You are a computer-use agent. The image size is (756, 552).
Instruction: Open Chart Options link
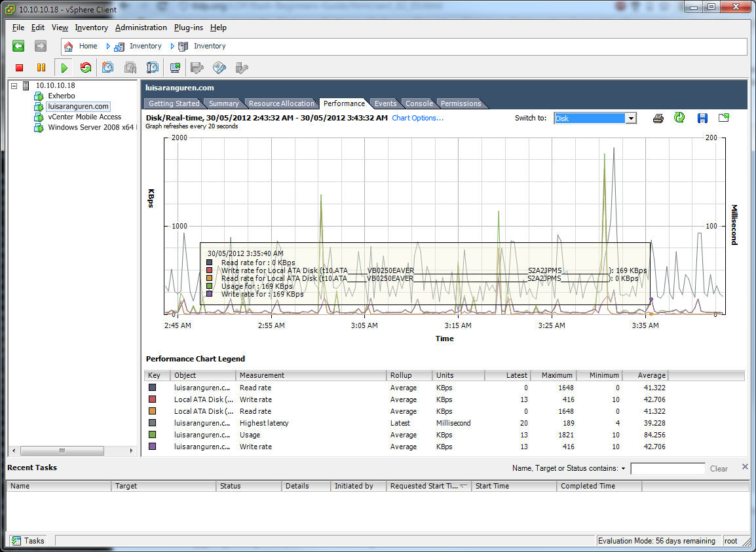[x=417, y=118]
